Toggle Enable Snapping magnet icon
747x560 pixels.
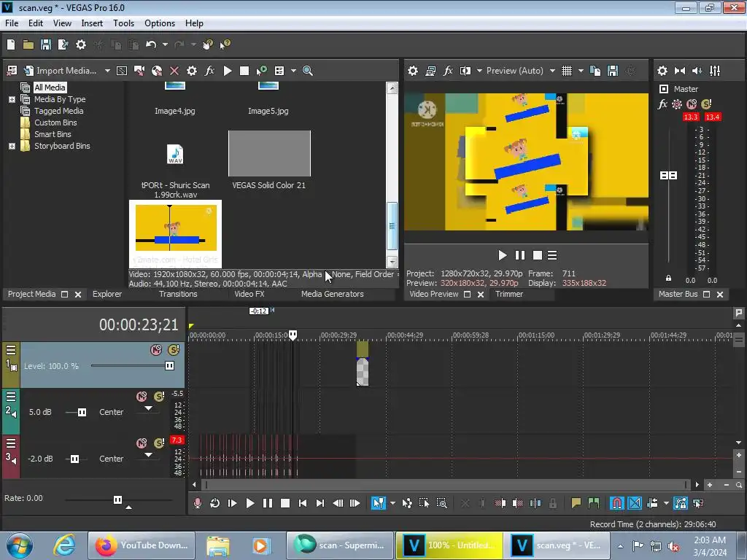tap(617, 503)
